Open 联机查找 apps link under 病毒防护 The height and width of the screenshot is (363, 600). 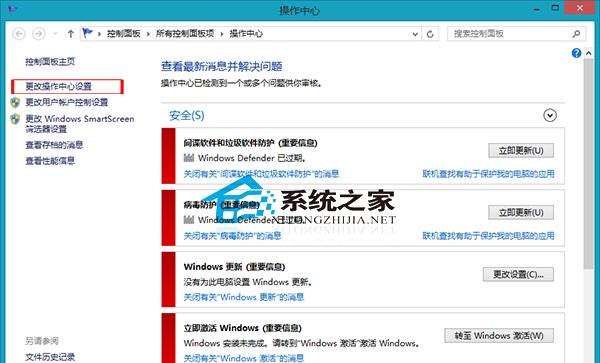tap(488, 236)
